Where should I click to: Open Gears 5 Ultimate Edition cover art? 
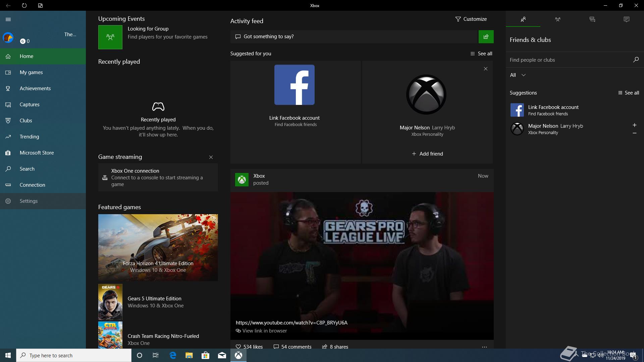click(110, 302)
